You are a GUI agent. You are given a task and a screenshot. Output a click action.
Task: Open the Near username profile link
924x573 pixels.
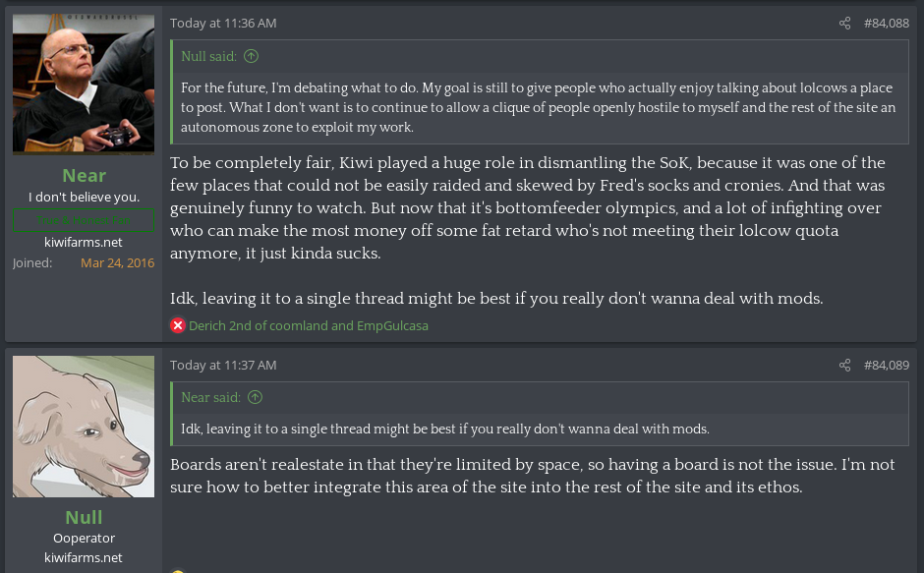[x=84, y=176]
